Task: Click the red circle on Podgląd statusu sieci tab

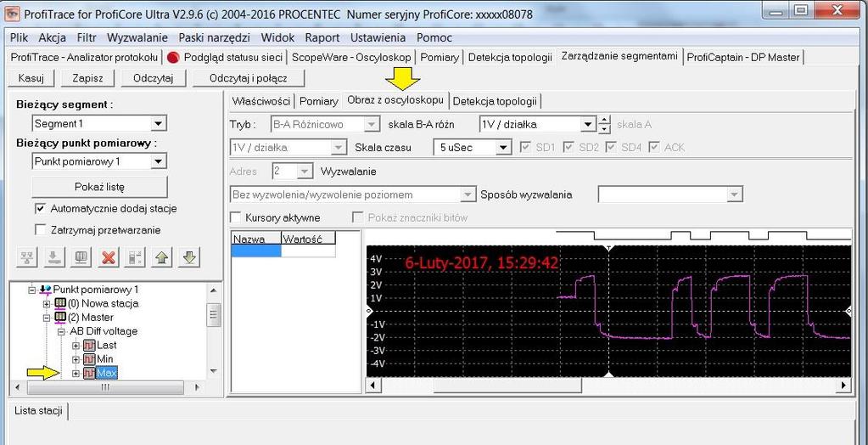Action: click(x=174, y=57)
